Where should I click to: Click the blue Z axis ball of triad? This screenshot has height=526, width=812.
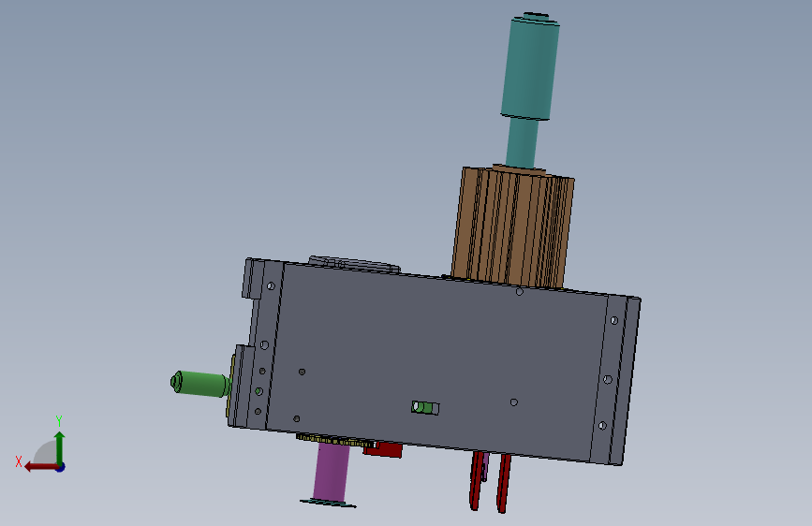(x=61, y=467)
